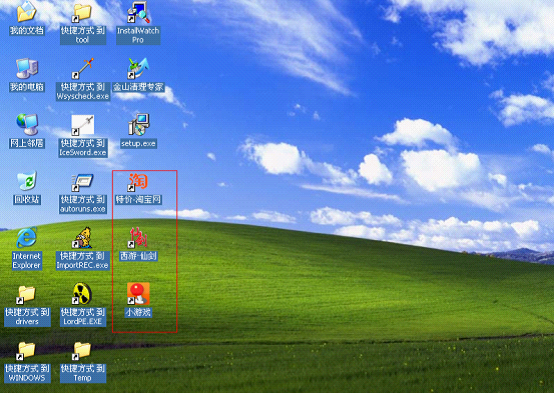This screenshot has width=554, height=393.
Task: Click the LordPE.EXE radiation icon
Action: pos(82,293)
